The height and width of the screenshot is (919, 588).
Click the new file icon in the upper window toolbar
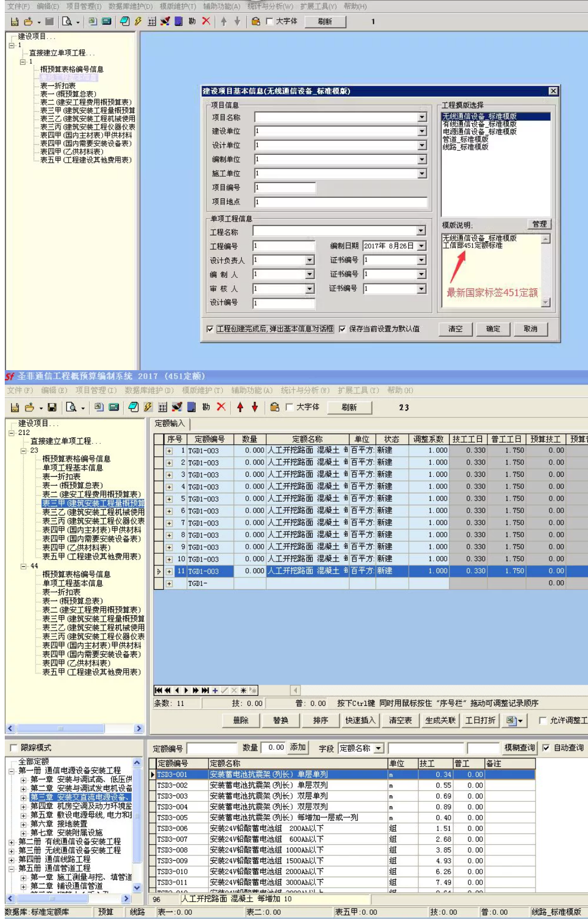pyautogui.click(x=14, y=21)
